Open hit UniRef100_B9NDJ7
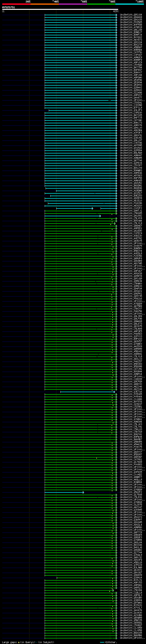The image size is (146, 644). point(131,32)
